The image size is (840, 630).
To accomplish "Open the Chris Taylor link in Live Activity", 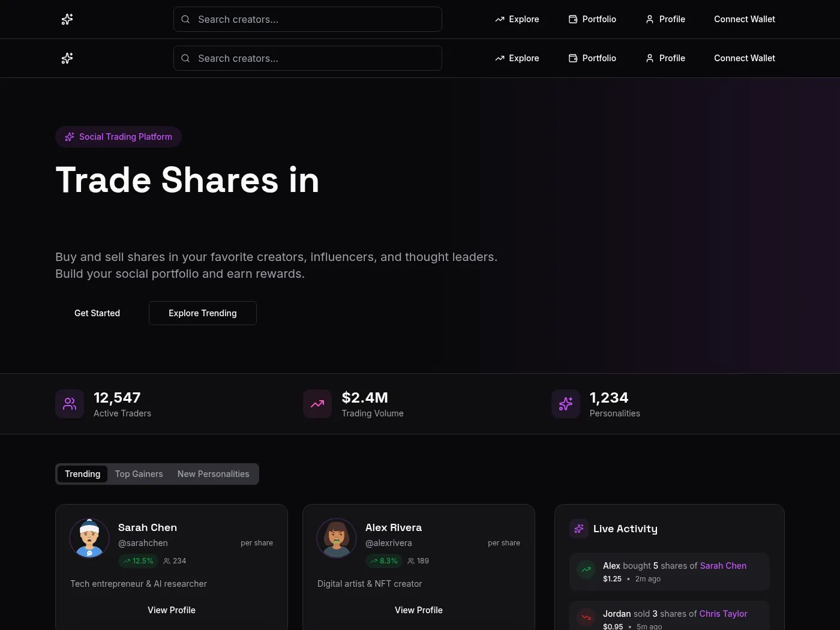I will (x=723, y=614).
